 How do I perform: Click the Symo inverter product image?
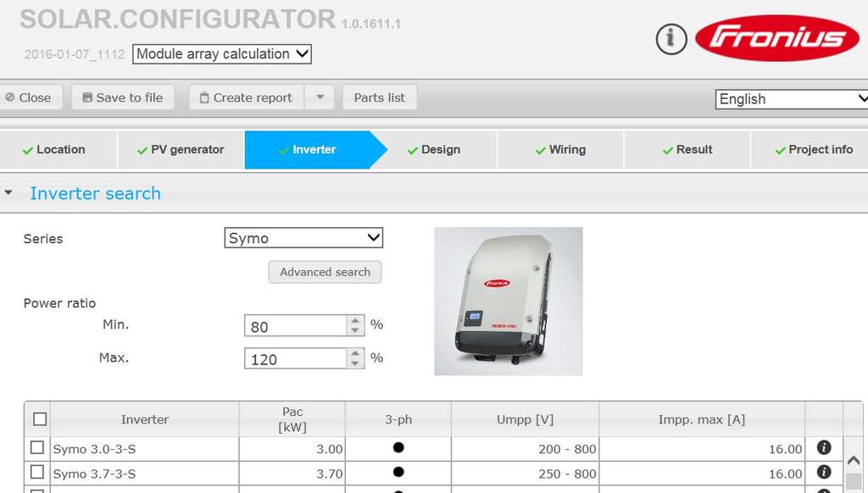click(509, 301)
